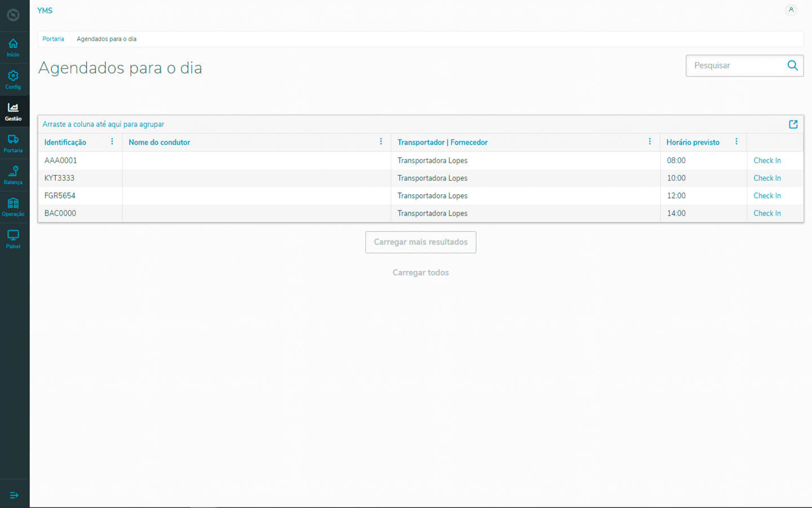
Task: Click the export icon above the table
Action: 793,124
